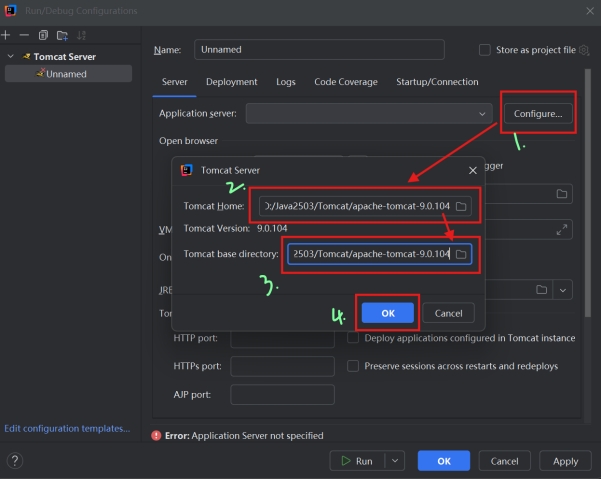This screenshot has width=601, height=479.
Task: Click the Run button
Action: pos(357,461)
